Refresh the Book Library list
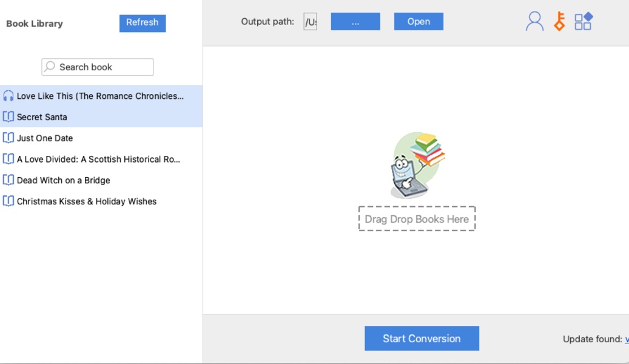This screenshot has width=629, height=364. pyautogui.click(x=143, y=23)
